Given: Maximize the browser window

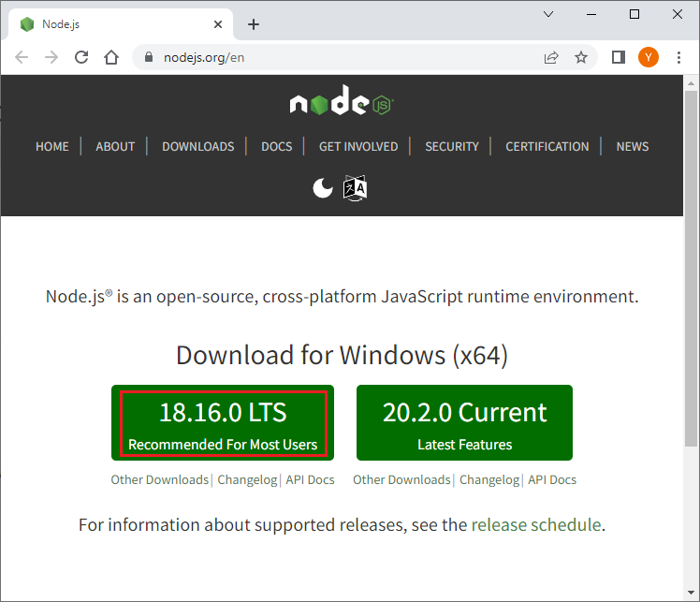Looking at the screenshot, I should pos(634,14).
